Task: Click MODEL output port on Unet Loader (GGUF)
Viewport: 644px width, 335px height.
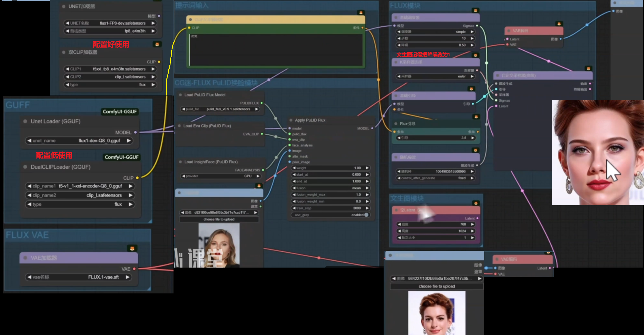Action: [x=135, y=132]
